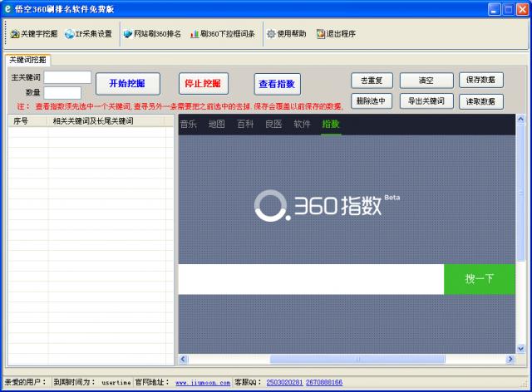Click horizontal scrollbar left arrow
This screenshot has width=532, height=392.
(x=183, y=359)
